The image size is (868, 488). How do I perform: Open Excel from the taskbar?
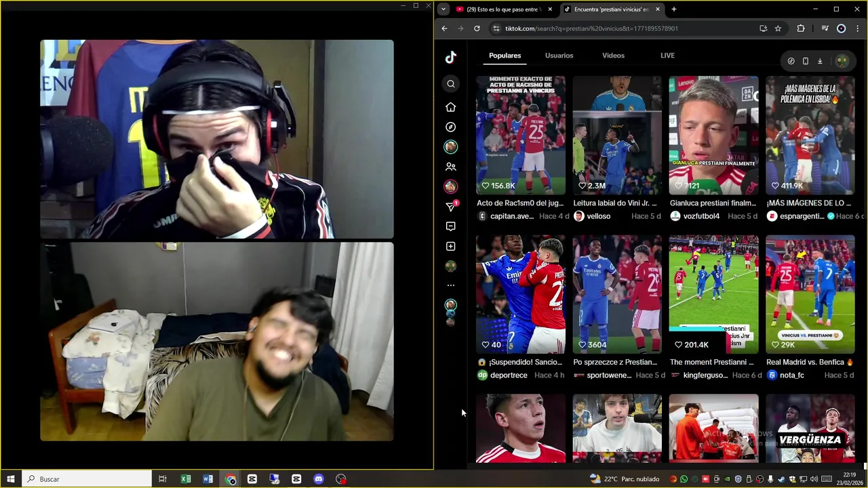(x=185, y=479)
